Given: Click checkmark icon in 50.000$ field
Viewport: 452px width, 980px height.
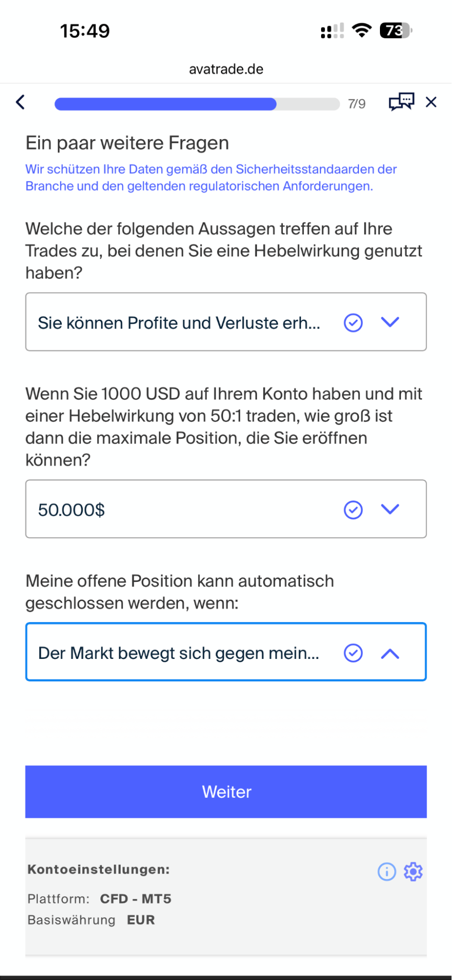Looking at the screenshot, I should coord(353,510).
